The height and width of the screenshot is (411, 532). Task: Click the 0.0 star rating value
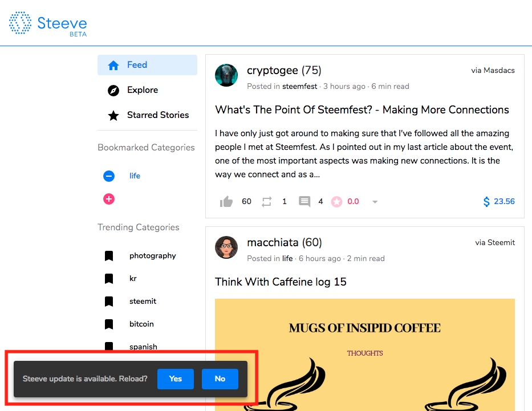pos(353,201)
